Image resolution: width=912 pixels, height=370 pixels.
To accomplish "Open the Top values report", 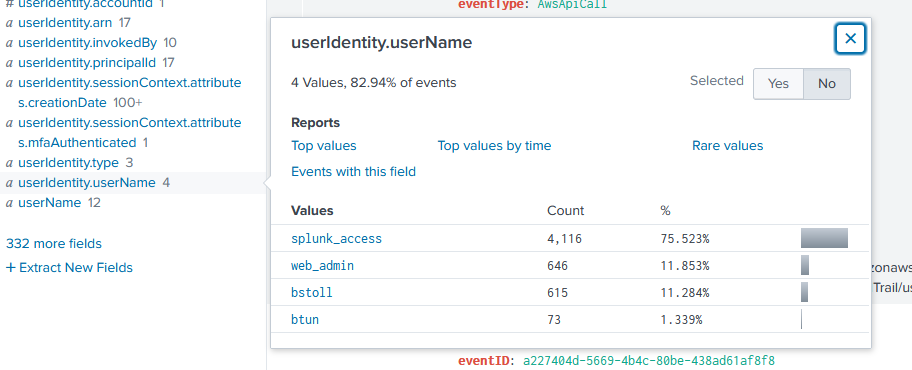I will click(324, 145).
